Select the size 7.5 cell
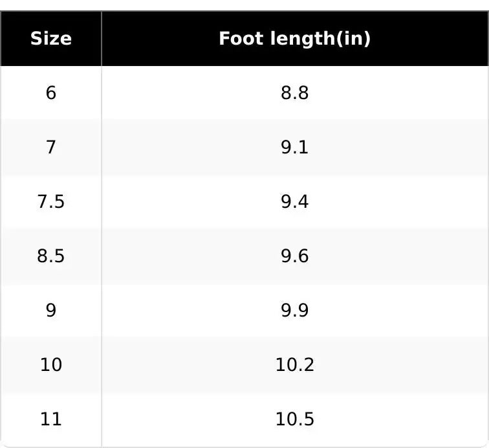The width and height of the screenshot is (489, 448). (x=51, y=201)
